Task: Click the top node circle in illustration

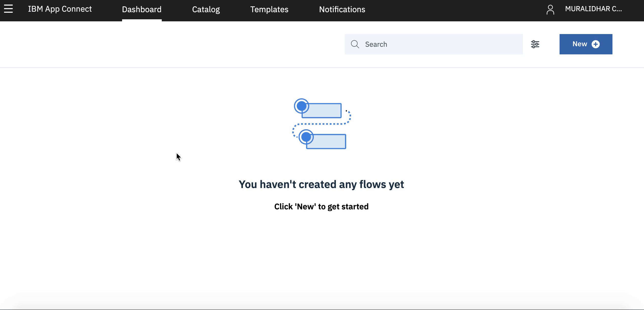Action: [302, 106]
